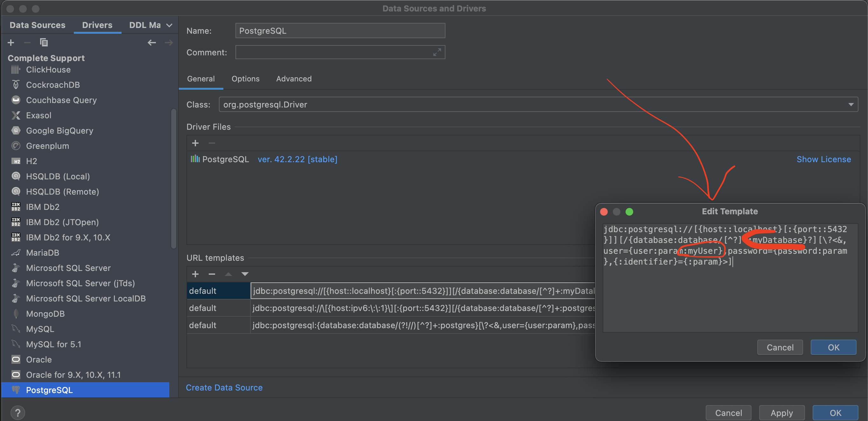The height and width of the screenshot is (421, 868).
Task: Navigate back with the left arrow icon
Action: click(x=152, y=42)
